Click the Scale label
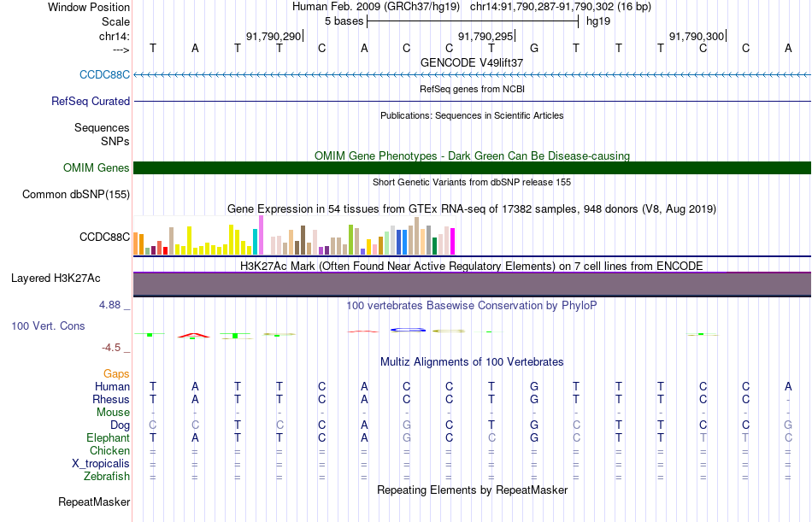 [x=115, y=21]
